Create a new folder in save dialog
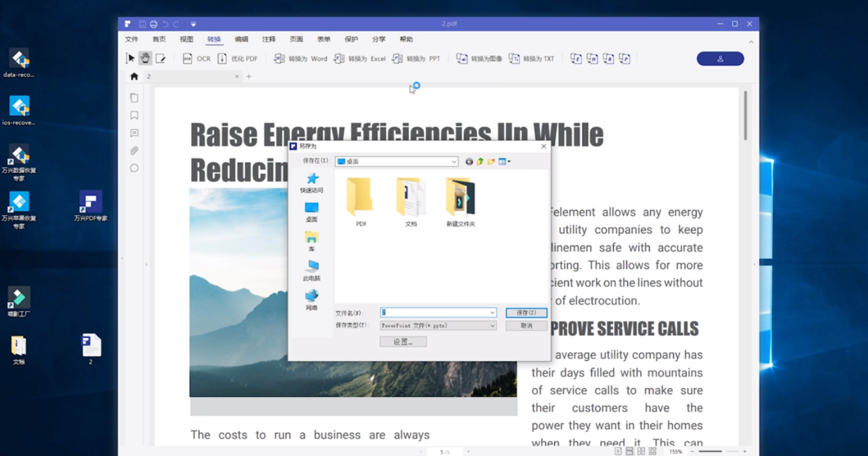This screenshot has height=456, width=868. pyautogui.click(x=491, y=161)
